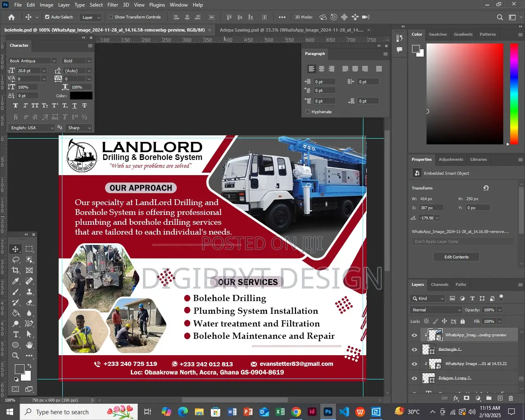Select the Object Selection tool
Screen dimensions: 525x420
pos(29,260)
